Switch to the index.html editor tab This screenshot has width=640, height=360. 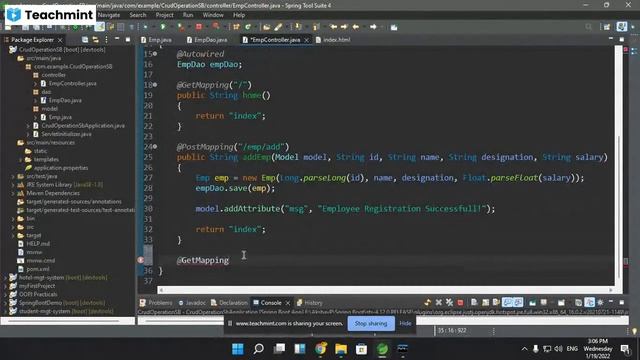[333, 40]
